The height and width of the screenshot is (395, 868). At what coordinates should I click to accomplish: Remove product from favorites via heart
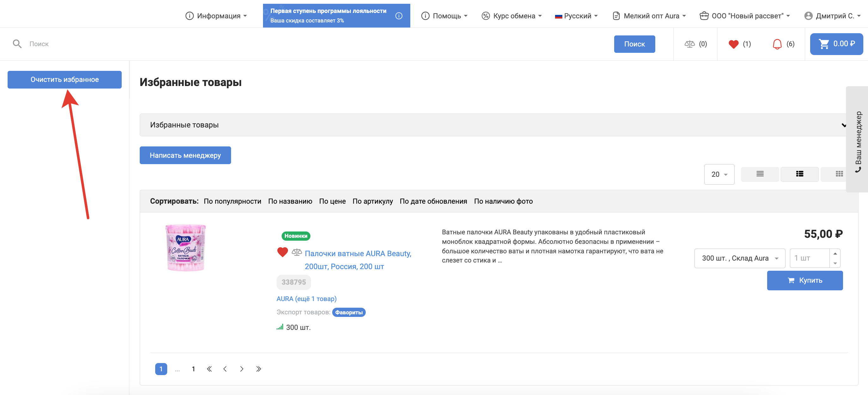coord(282,252)
